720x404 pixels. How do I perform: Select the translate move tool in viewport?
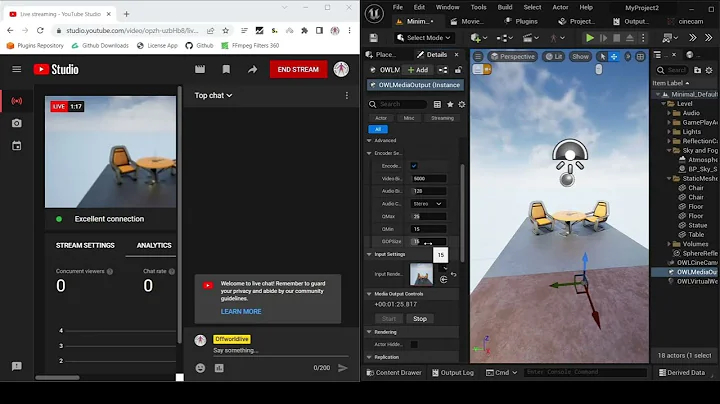coord(614,56)
